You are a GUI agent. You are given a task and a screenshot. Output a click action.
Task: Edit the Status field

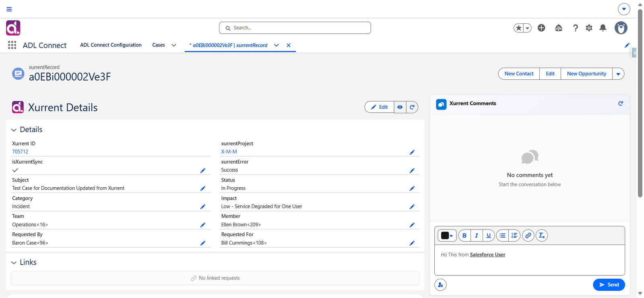(x=412, y=188)
